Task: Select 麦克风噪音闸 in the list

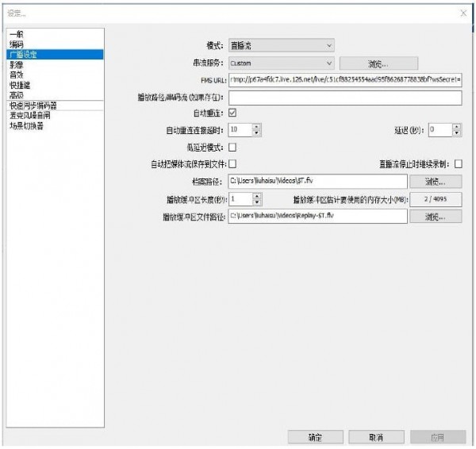Action: point(55,115)
